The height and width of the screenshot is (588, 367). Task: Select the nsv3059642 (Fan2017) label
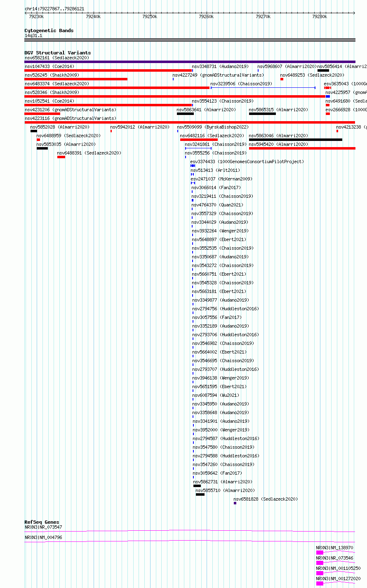218,473
